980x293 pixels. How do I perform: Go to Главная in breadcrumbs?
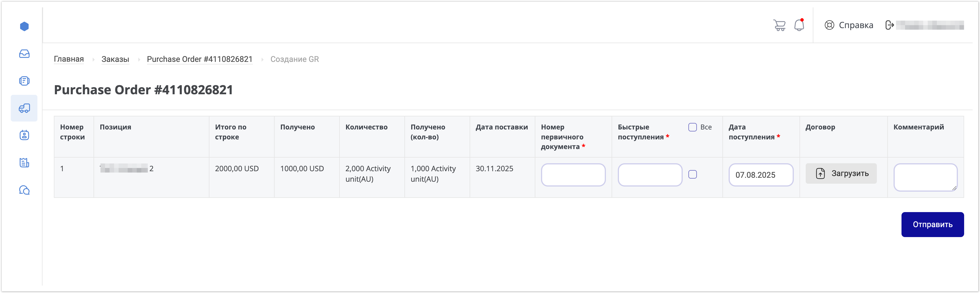coord(69,59)
